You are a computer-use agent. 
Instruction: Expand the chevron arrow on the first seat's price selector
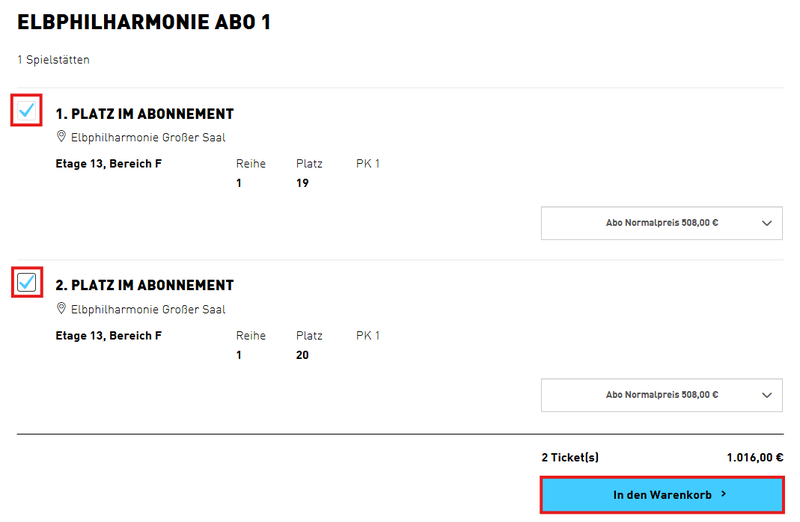[x=767, y=223]
